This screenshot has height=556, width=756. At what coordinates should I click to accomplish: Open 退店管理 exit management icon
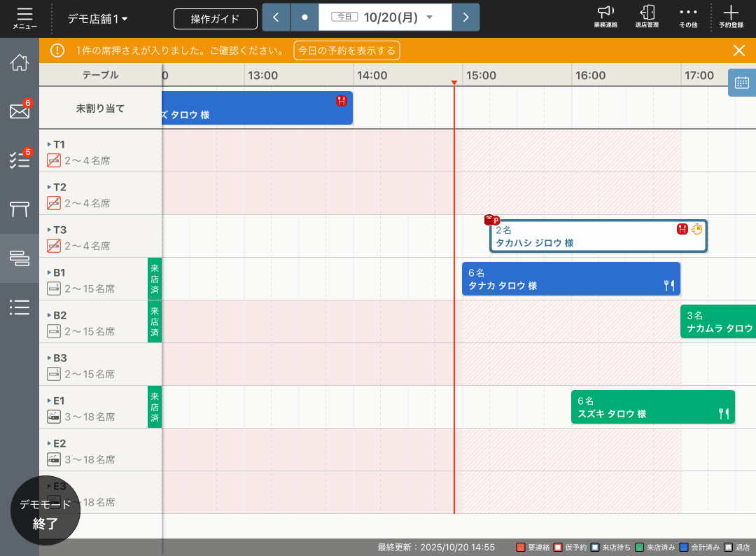(647, 17)
